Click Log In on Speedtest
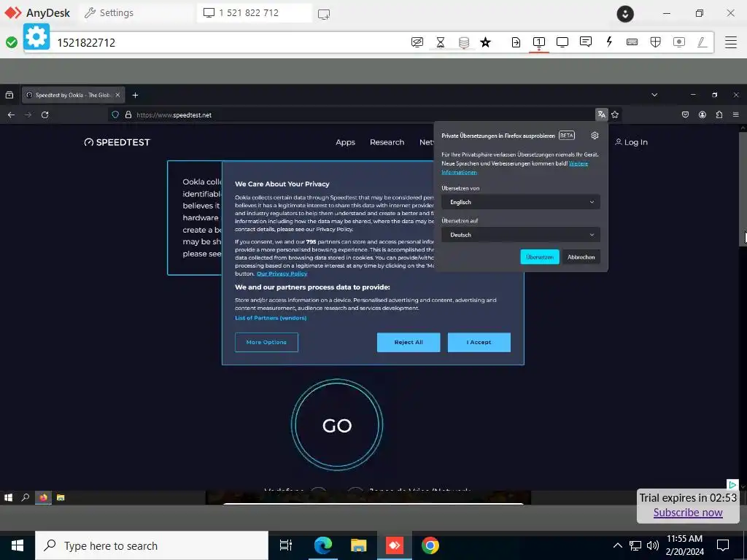747x560 pixels. pyautogui.click(x=631, y=142)
